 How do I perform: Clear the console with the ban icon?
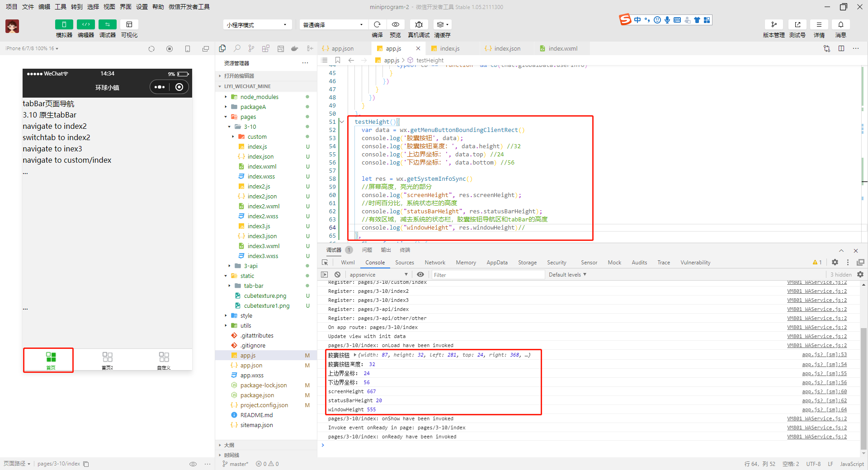click(x=337, y=275)
